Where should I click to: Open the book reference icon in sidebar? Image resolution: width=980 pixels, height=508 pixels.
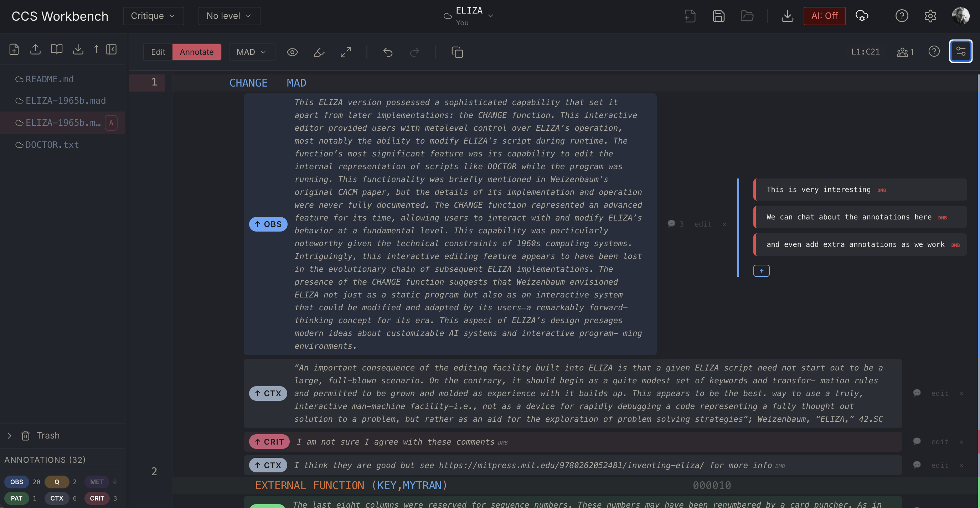pos(57,50)
